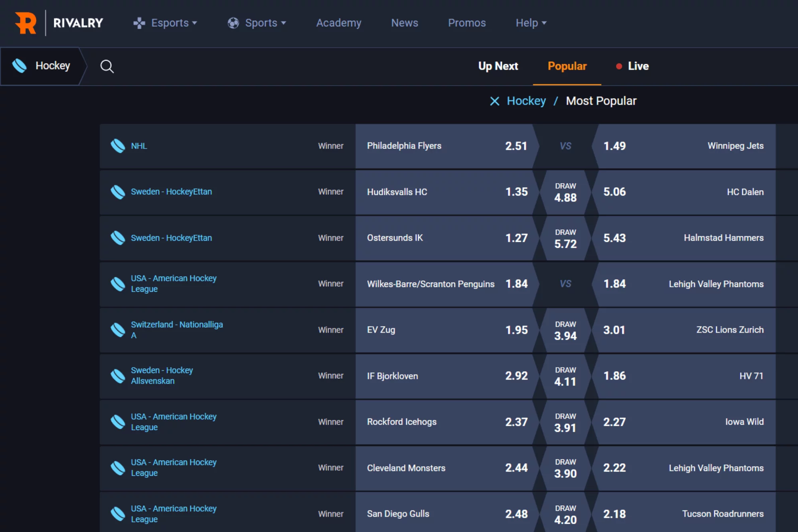Select the Draw at 4.88

tap(565, 192)
